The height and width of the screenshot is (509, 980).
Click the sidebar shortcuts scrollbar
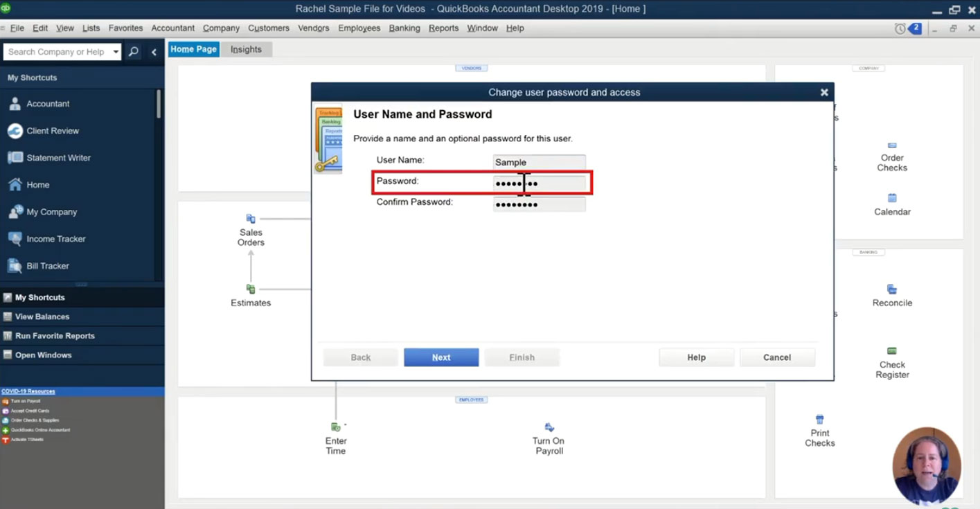tap(159, 104)
